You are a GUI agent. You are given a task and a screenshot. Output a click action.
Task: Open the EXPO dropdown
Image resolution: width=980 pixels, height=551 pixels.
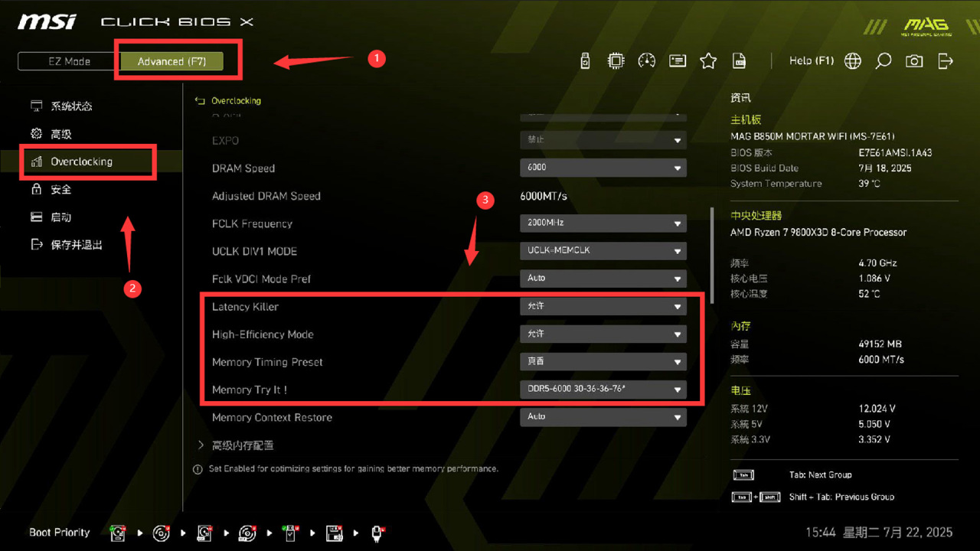[603, 140]
